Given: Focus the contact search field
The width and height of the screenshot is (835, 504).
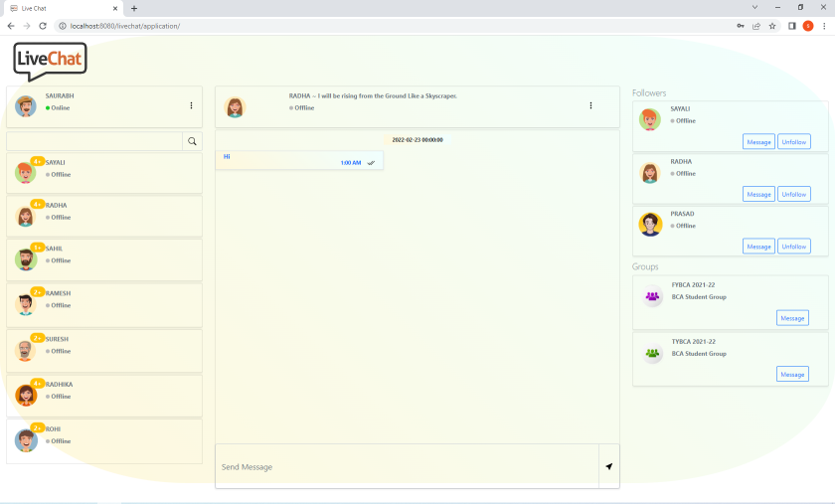Looking at the screenshot, I should [x=94, y=141].
